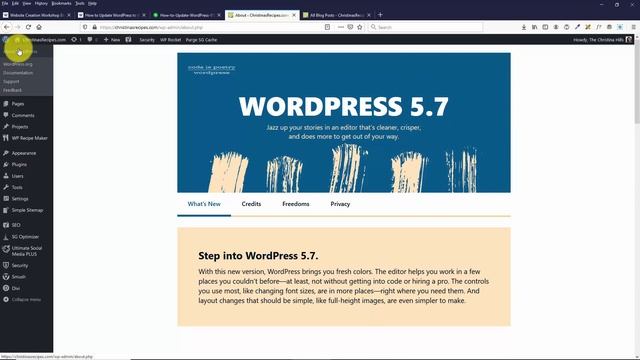Open a new browser tab with plus

click(x=380, y=15)
